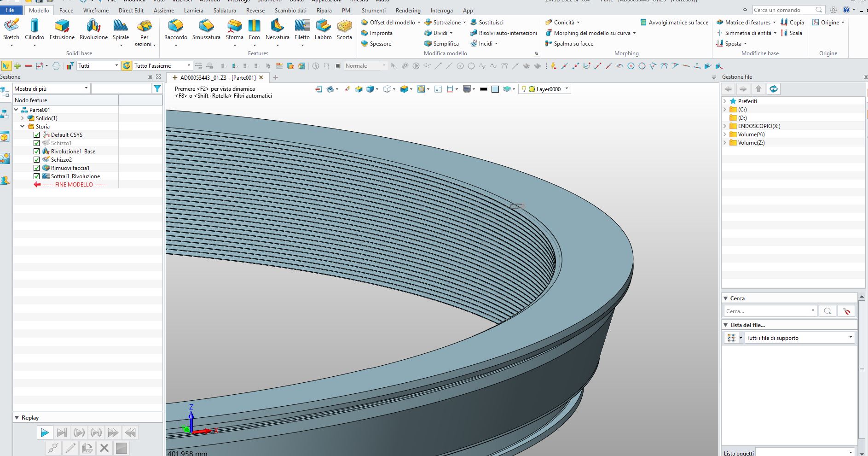Toggle the Sottrai1_Rivoluzione checkbox
The width and height of the screenshot is (868, 456).
click(37, 176)
